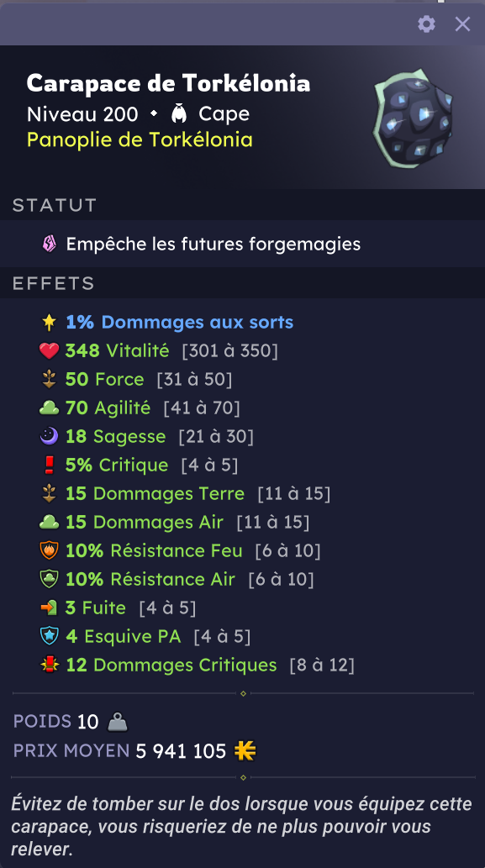This screenshot has width=485, height=868.
Task: Click the Dommages Critiques burst icon
Action: tap(50, 665)
